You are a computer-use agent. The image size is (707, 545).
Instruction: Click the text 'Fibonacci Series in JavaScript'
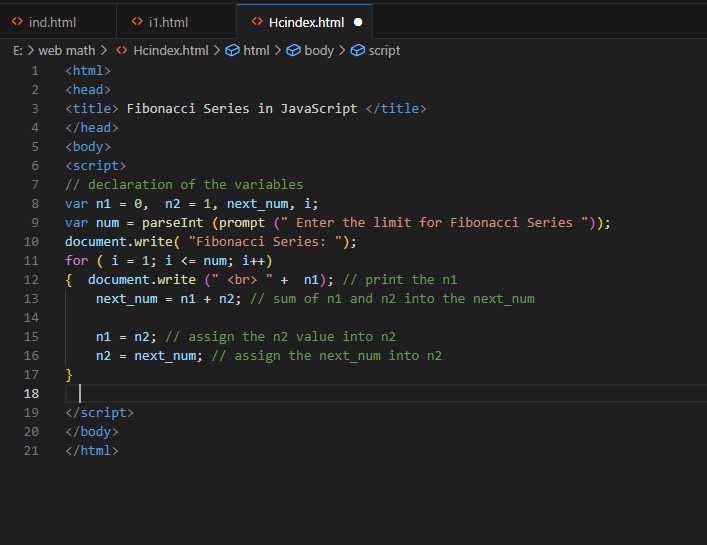(242, 109)
